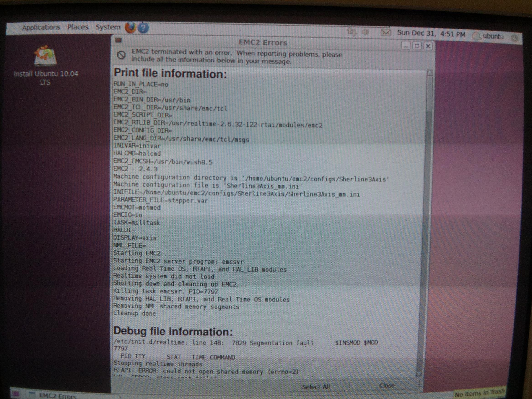Click the 'Shutting down and cleaning up EMC2...' line
532x399 pixels.
pos(180,284)
